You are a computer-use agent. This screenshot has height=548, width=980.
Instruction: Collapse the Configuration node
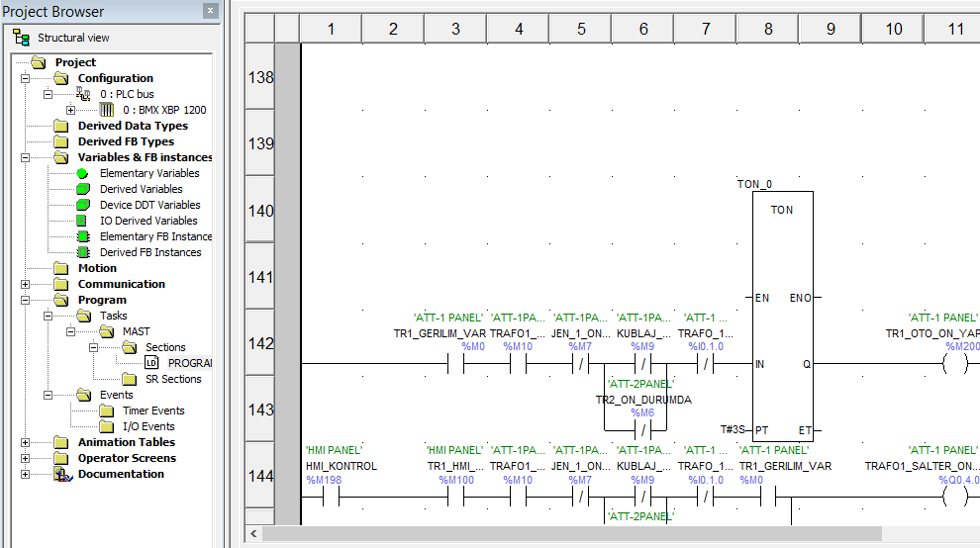click(x=25, y=79)
